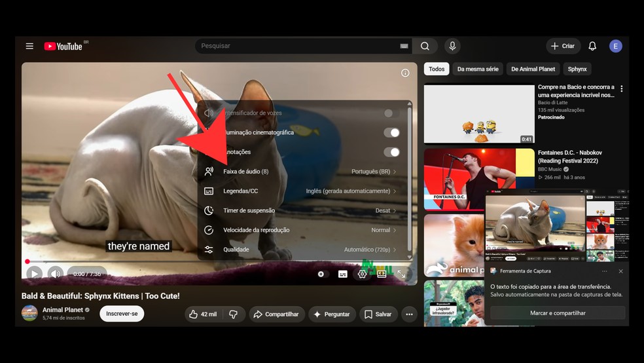
Task: Play the video
Action: pyautogui.click(x=34, y=274)
